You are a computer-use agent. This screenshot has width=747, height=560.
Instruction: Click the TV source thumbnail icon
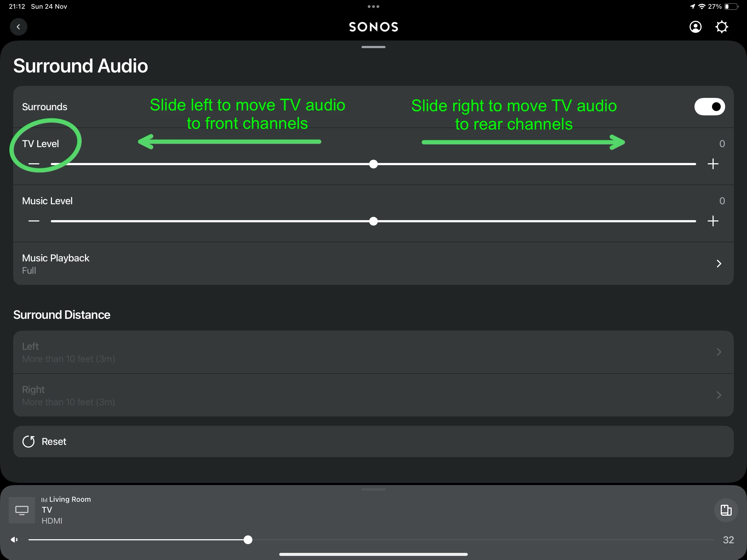pos(22,510)
